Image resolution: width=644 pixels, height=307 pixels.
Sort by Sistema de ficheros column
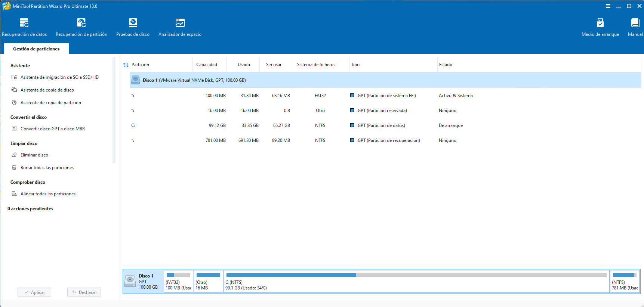tap(316, 65)
